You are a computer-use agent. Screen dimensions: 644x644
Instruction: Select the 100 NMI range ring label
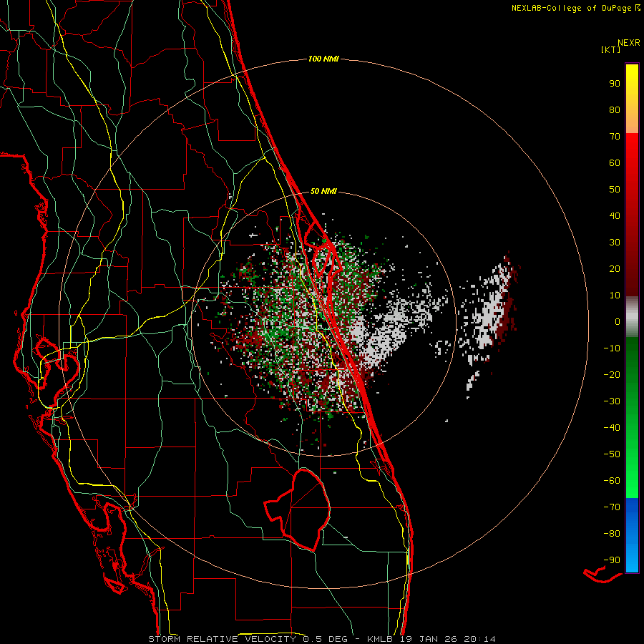[323, 59]
